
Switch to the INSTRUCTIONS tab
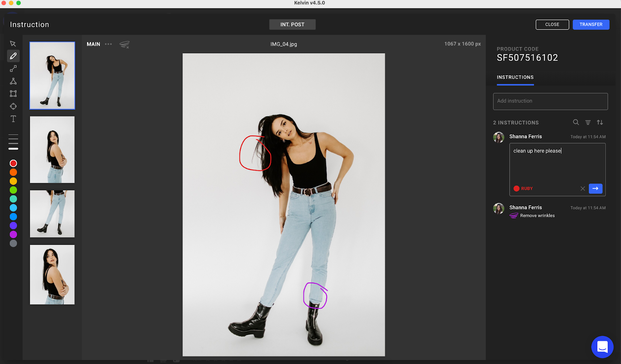515,77
